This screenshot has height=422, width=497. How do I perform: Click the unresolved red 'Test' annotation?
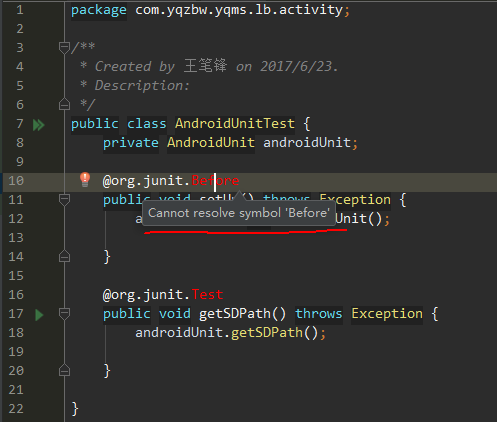(207, 295)
